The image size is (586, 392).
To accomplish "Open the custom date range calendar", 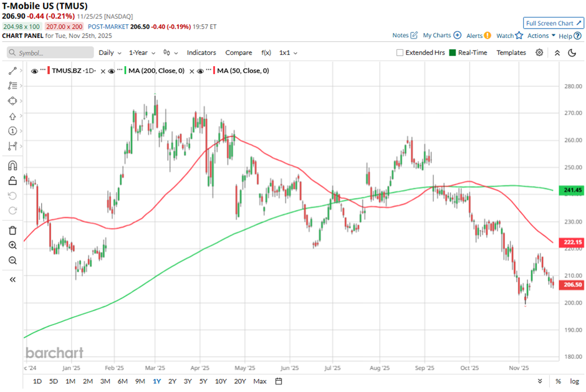I will 279,381.
